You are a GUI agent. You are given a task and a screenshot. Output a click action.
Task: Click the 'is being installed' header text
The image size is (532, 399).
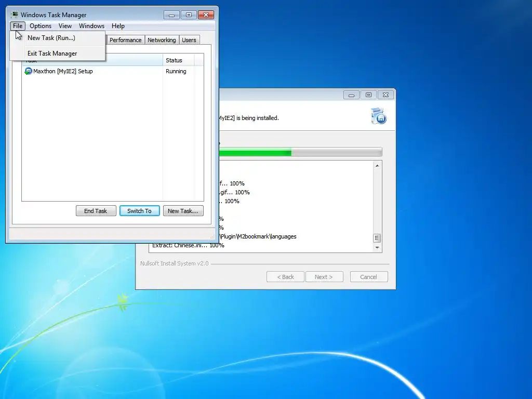point(258,118)
